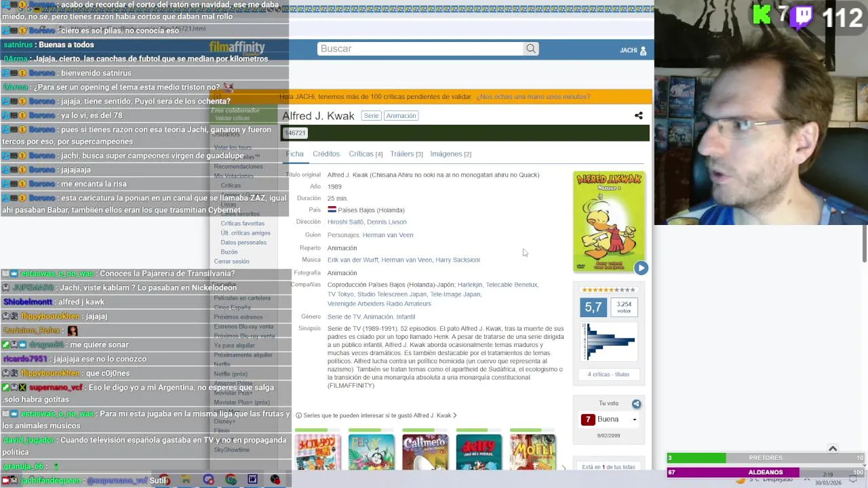868x488 pixels.
Task: Click 'Cerrar sesión' in the sidebar
Action: click(x=231, y=262)
